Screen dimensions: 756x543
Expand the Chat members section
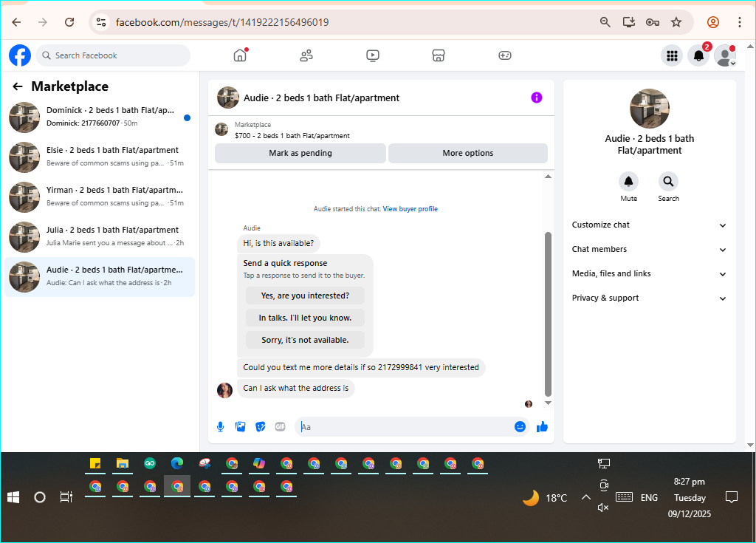(x=649, y=250)
